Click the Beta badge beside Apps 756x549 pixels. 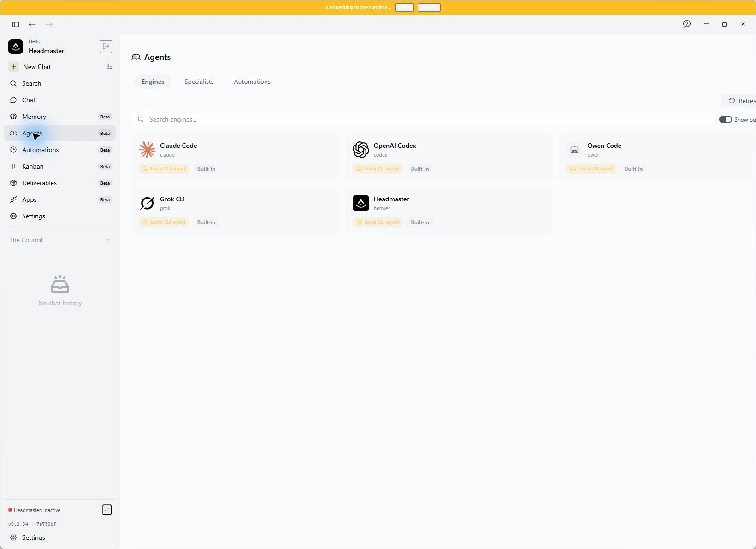click(105, 199)
